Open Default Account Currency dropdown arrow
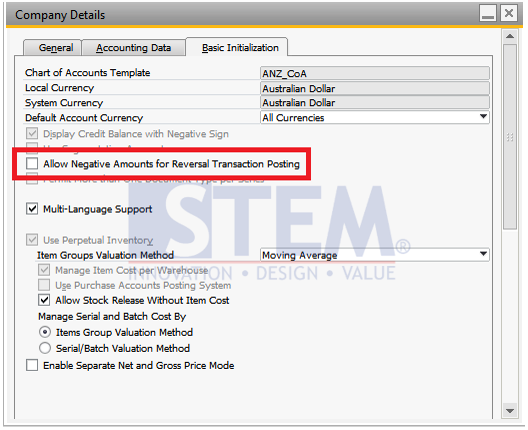 click(x=483, y=117)
